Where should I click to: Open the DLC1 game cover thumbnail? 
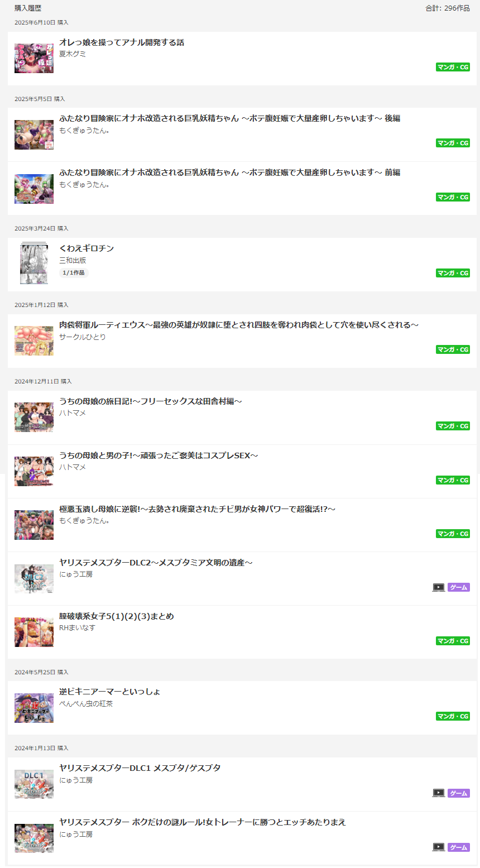coord(34,784)
